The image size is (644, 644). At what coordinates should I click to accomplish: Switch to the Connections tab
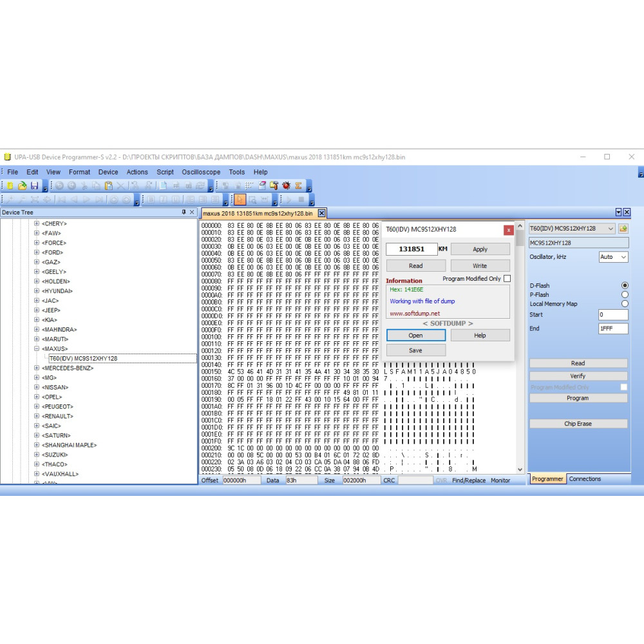585,479
